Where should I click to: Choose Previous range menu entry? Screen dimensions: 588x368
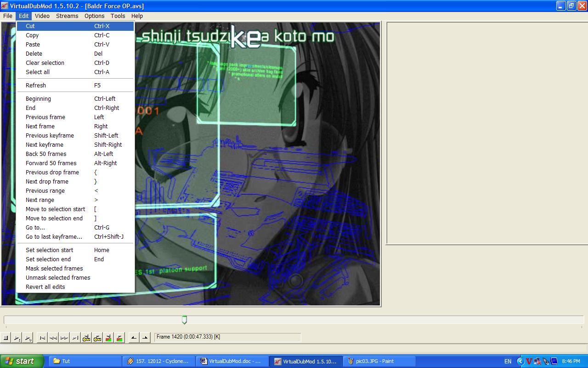[x=75, y=191]
